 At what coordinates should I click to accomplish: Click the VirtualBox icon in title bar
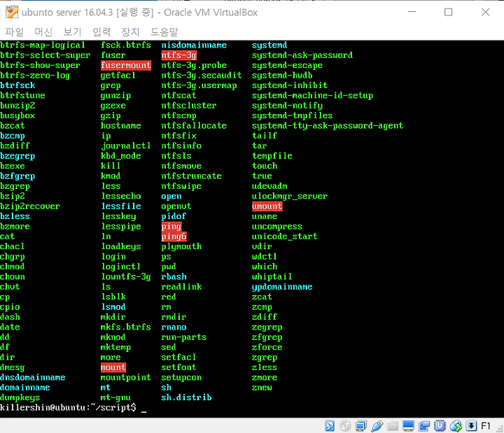point(12,12)
